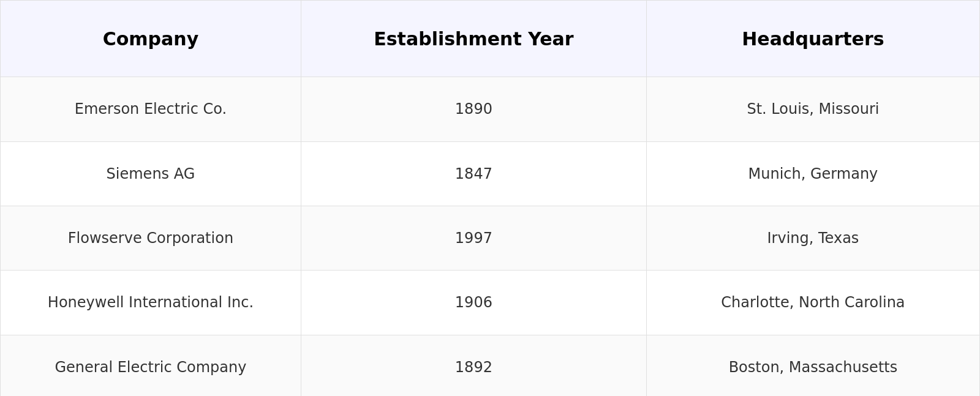Viewport: 980px width, 396px height.
Task: Click the Establishment Year column header
Action: point(473,39)
